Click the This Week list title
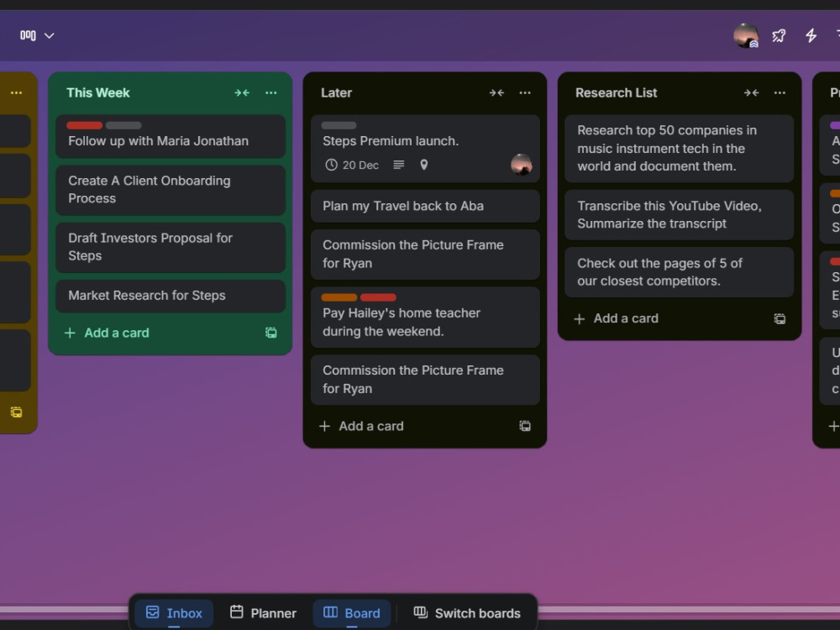This screenshot has width=840, height=630. (x=98, y=92)
